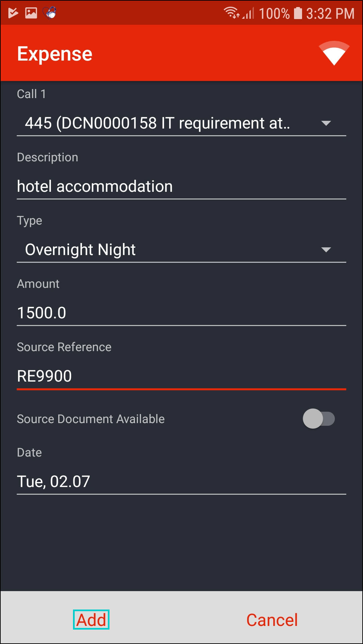Tap the Expense screen title
This screenshot has height=644, width=363.
click(x=55, y=54)
